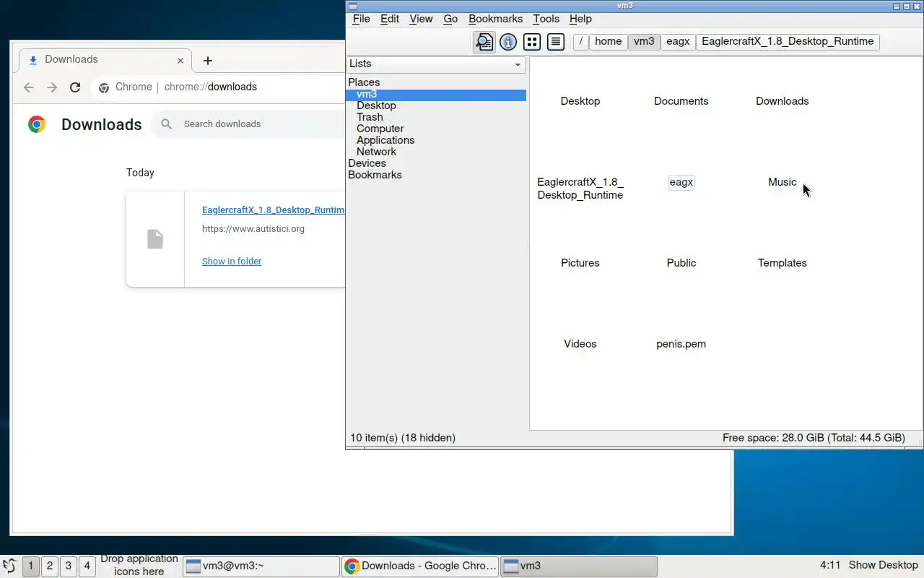This screenshot has width=924, height=578.
Task: Open the Edit menu in file manager
Action: pyautogui.click(x=390, y=19)
